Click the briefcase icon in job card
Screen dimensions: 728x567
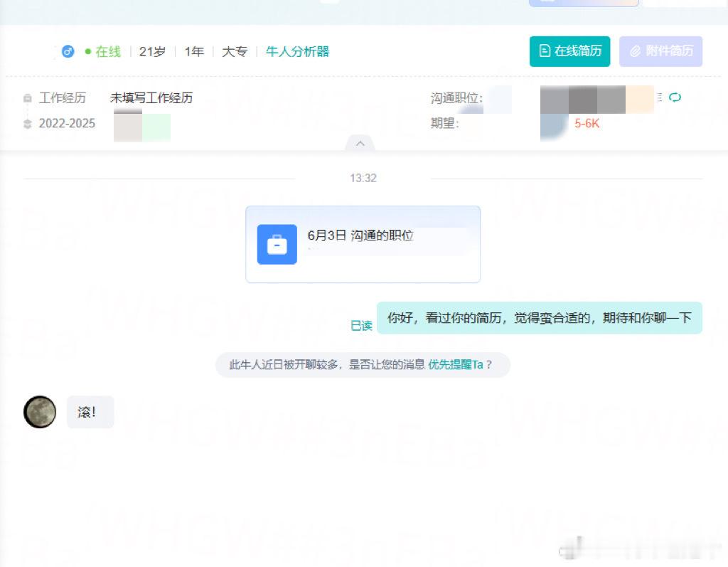click(x=277, y=245)
